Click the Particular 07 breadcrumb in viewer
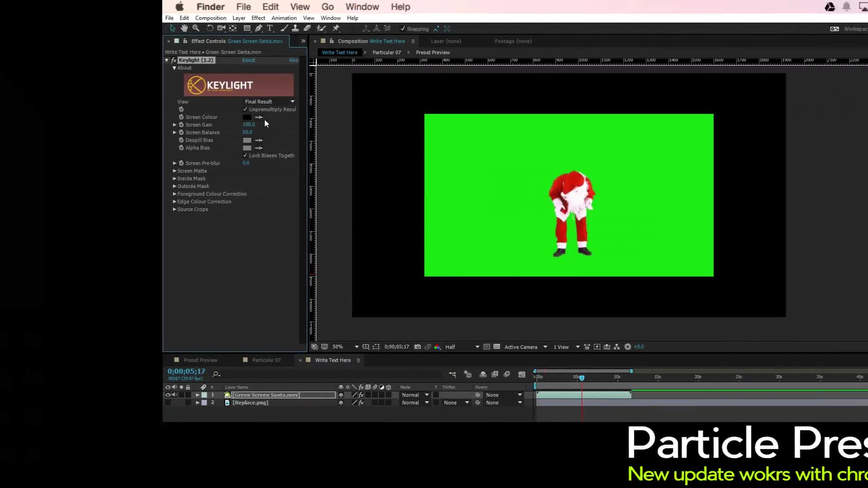868x488 pixels. click(387, 52)
